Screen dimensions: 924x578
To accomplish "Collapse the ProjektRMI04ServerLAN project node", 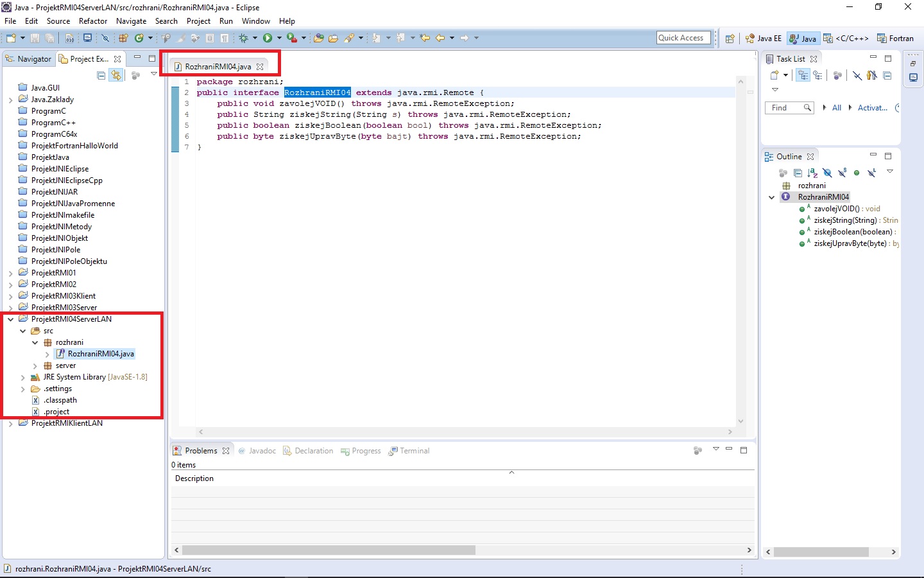I will [11, 319].
